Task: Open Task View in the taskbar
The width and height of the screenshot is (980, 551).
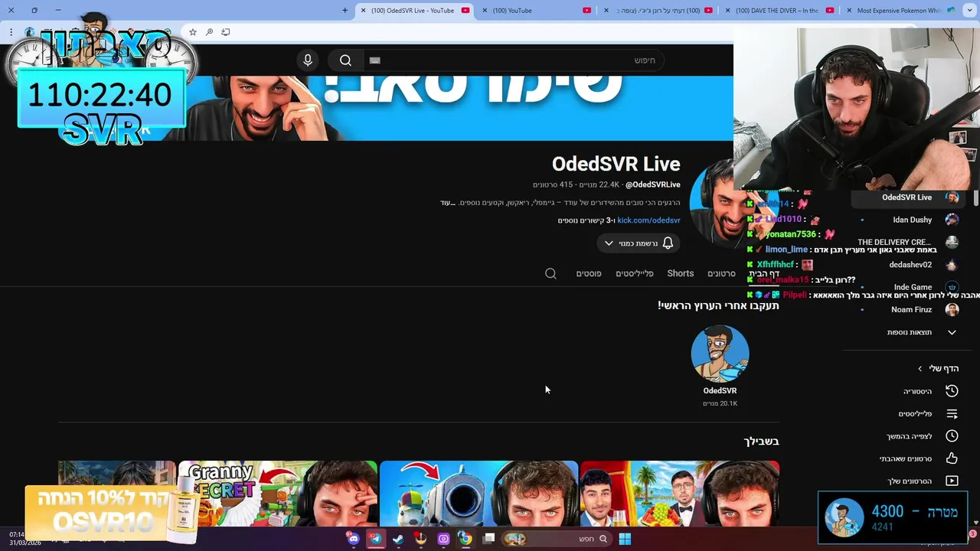Action: pos(488,539)
